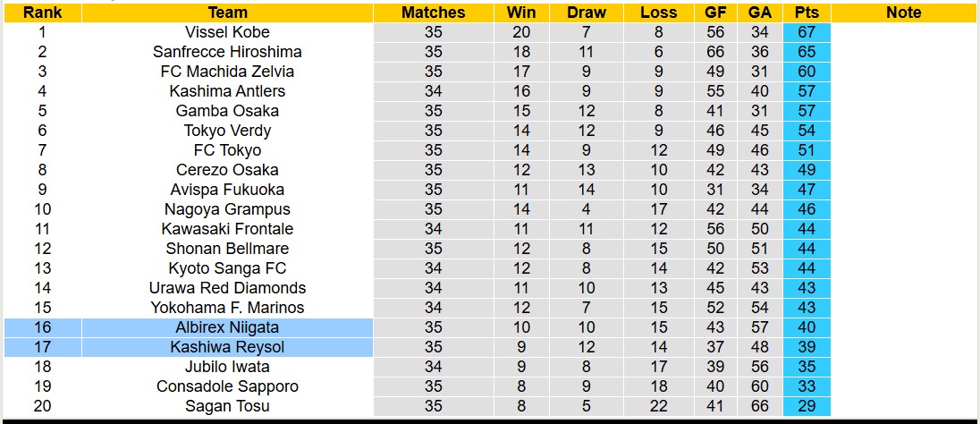980x424 pixels.
Task: Click the Urawa Red Diamonds team
Action: [227, 288]
